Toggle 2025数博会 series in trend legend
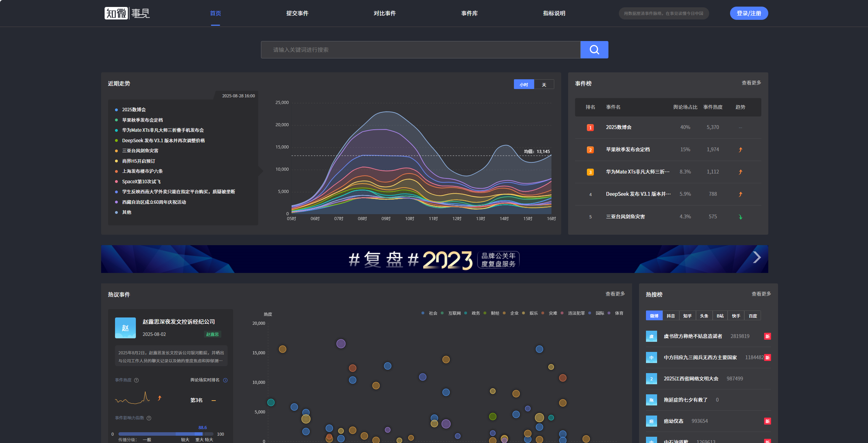Screen dimensions: 868x443 pyautogui.click(x=133, y=110)
